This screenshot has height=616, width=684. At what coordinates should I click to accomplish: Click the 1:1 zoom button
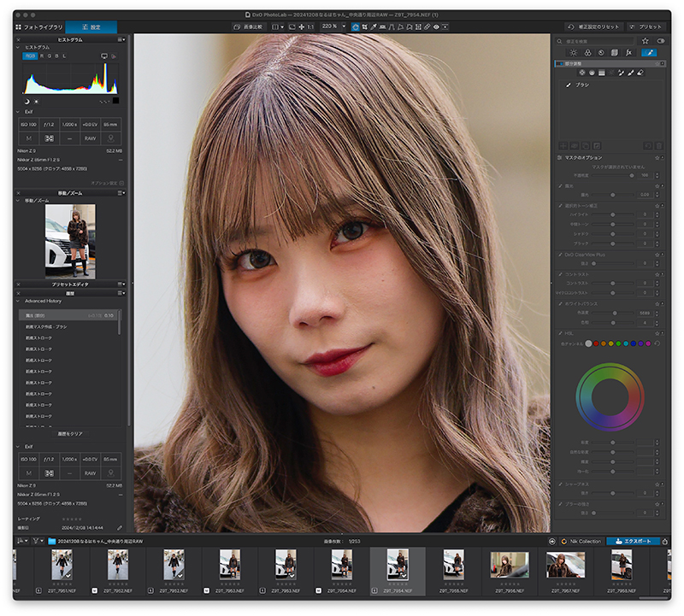click(x=310, y=27)
